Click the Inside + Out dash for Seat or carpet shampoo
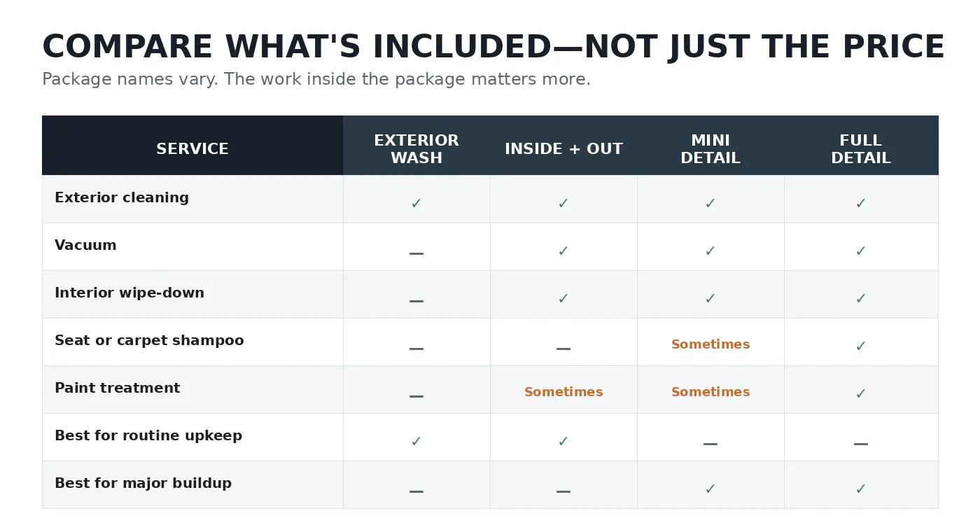This screenshot has width=980, height=532. coord(563,349)
